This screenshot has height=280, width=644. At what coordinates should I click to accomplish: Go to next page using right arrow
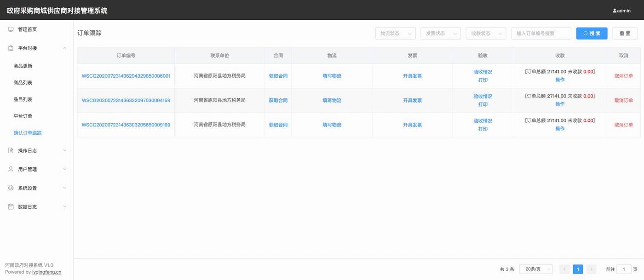[591, 269]
